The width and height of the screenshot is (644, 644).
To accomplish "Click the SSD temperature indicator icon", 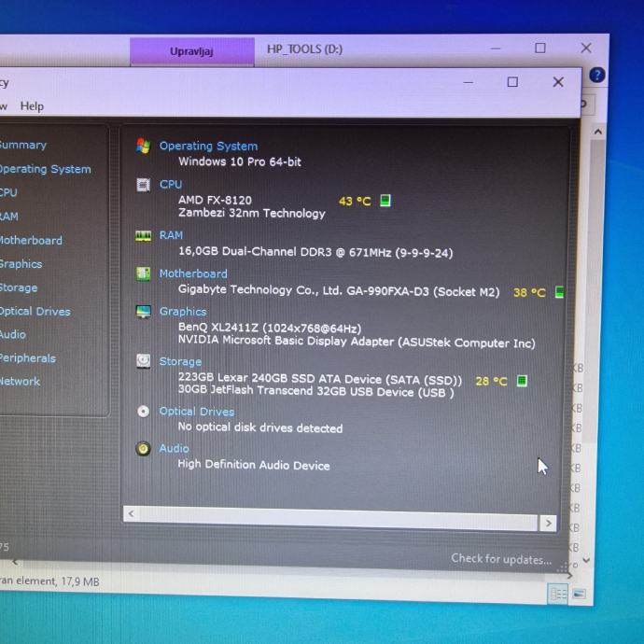I will pyautogui.click(x=523, y=381).
